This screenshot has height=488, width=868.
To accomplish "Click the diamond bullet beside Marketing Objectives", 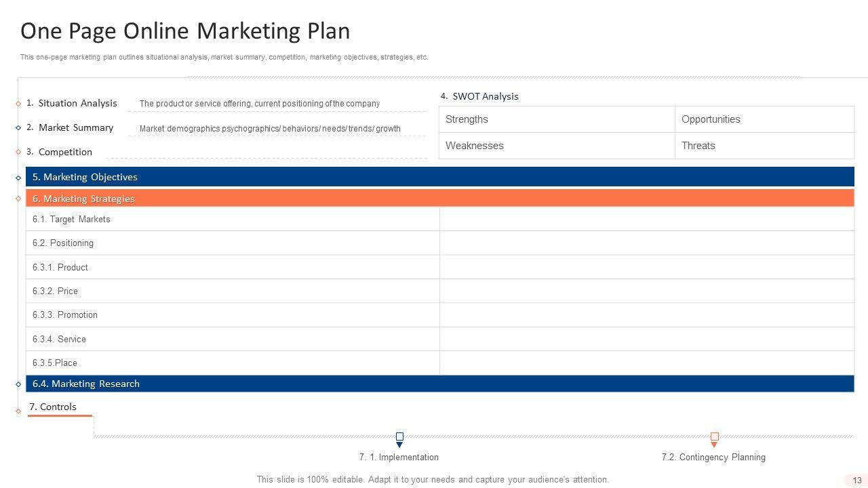I will pyautogui.click(x=18, y=178).
